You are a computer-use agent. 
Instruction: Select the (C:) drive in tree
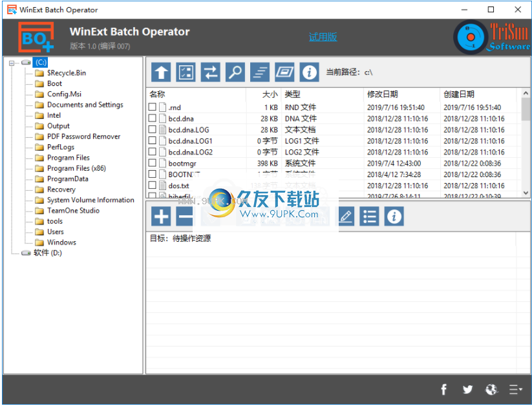point(40,63)
